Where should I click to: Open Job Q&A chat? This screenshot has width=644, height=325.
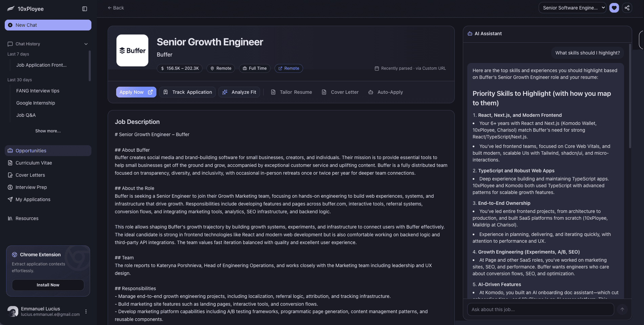pos(26,115)
